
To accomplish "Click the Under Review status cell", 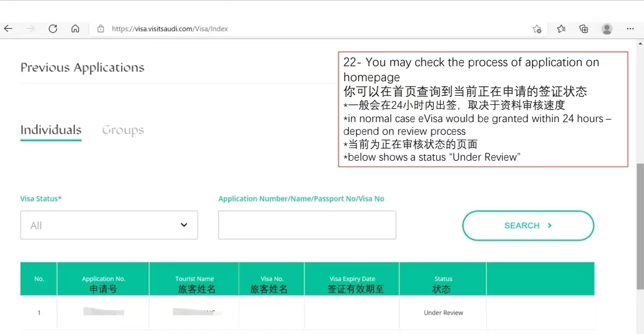I will tap(443, 313).
